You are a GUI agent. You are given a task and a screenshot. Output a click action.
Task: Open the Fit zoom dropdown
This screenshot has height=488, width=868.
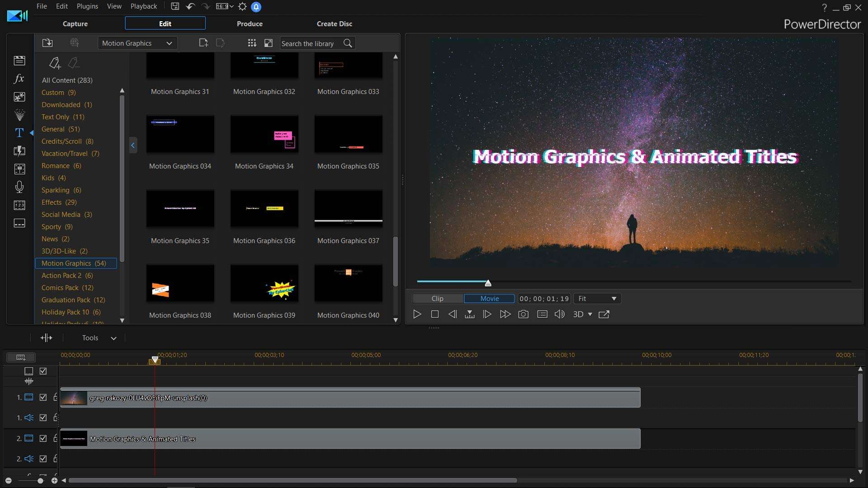(x=597, y=298)
